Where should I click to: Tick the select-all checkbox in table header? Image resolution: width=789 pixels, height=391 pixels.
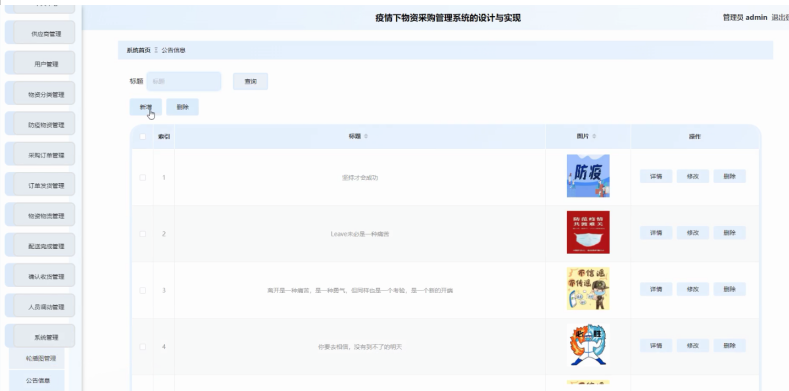coord(142,136)
